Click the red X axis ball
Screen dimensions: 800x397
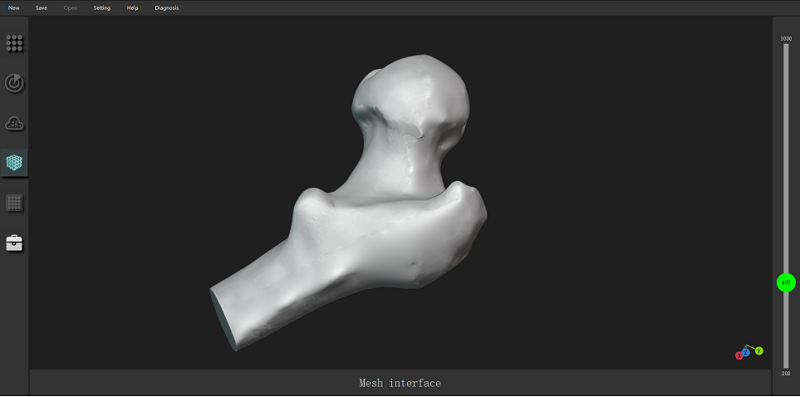pos(739,356)
